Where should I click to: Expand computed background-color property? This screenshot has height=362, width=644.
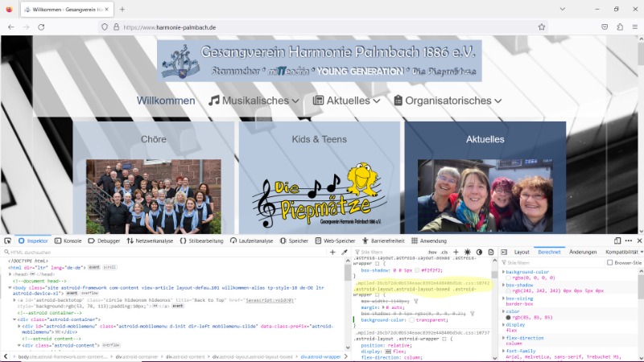pos(504,272)
